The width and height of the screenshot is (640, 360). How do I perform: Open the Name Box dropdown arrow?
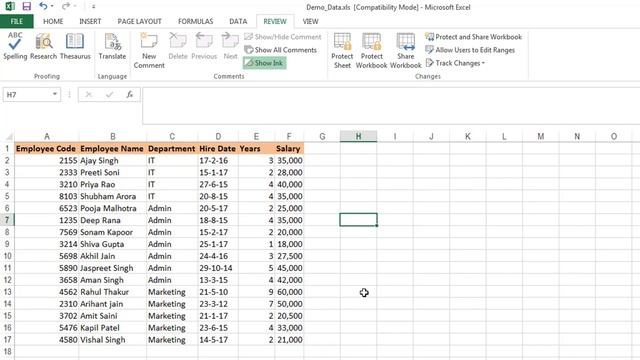point(55,94)
